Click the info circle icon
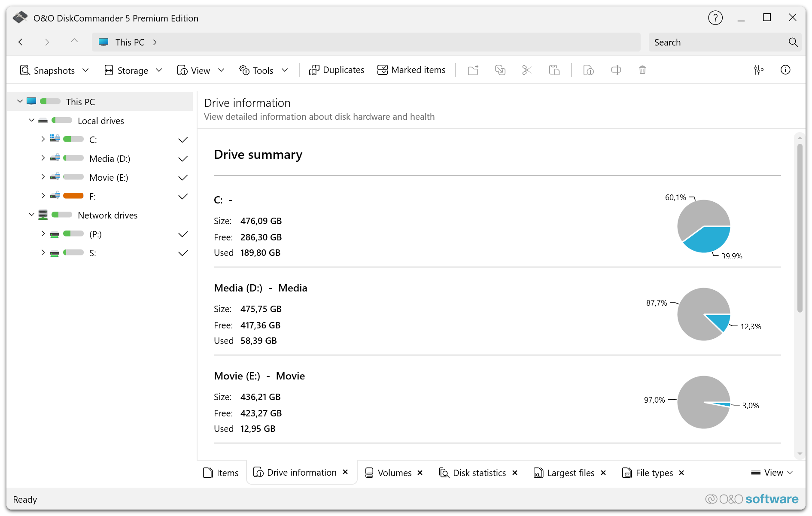The image size is (812, 516). click(x=785, y=70)
